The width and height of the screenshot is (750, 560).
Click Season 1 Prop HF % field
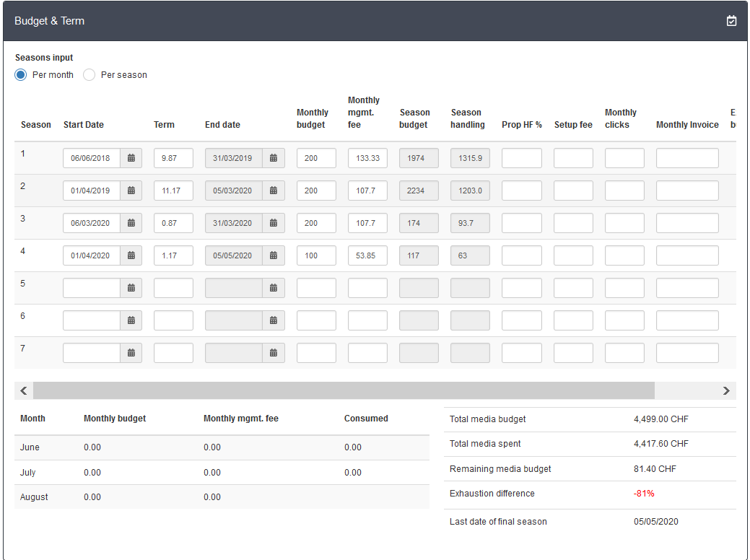point(521,158)
